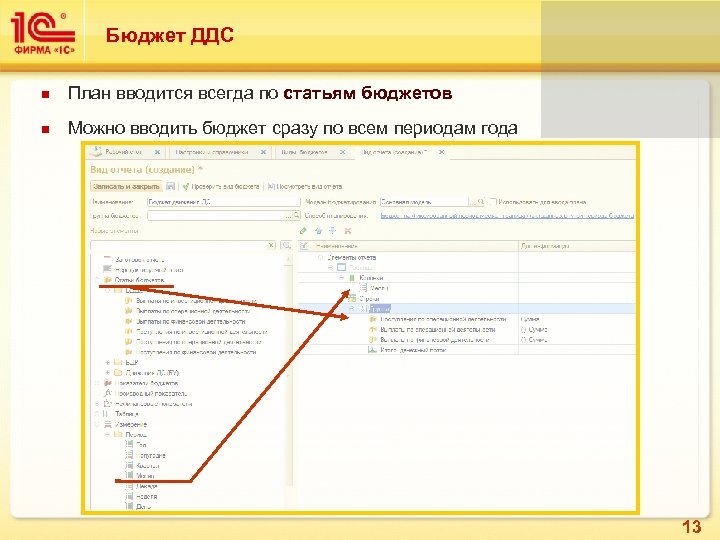Switch to 'Настройки и справочники' tab
The height and width of the screenshot is (540, 720).
click(211, 152)
